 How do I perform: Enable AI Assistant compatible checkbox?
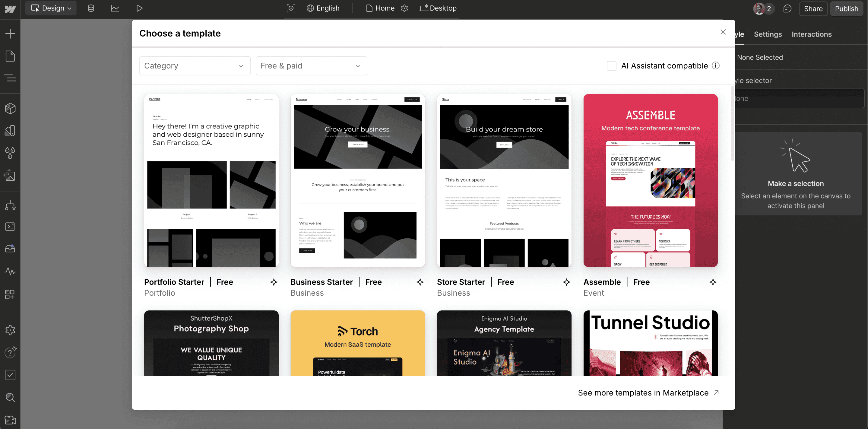(x=611, y=66)
